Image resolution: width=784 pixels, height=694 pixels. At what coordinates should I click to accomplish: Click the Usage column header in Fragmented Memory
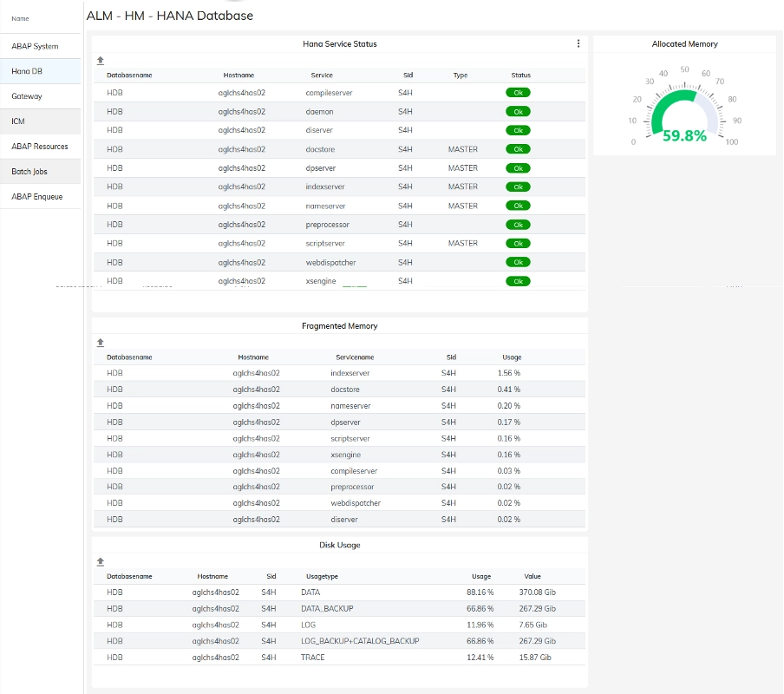click(x=512, y=357)
